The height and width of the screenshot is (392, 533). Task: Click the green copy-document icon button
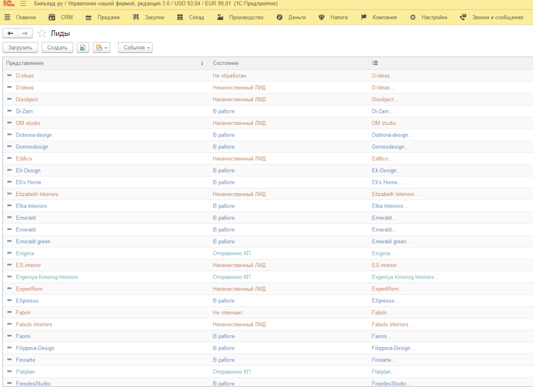[83, 47]
